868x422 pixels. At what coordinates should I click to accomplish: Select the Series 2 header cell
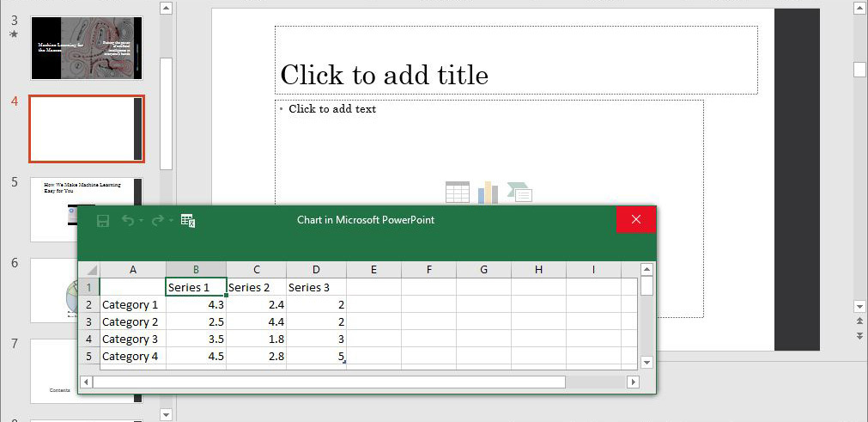pos(256,287)
